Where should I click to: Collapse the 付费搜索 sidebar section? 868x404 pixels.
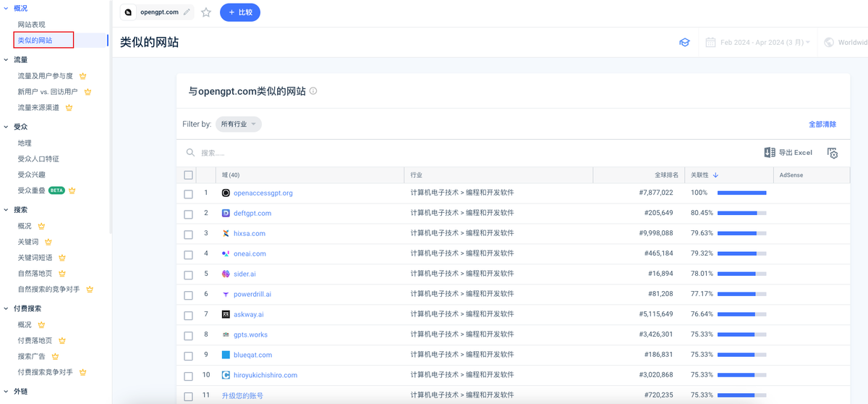(x=7, y=308)
